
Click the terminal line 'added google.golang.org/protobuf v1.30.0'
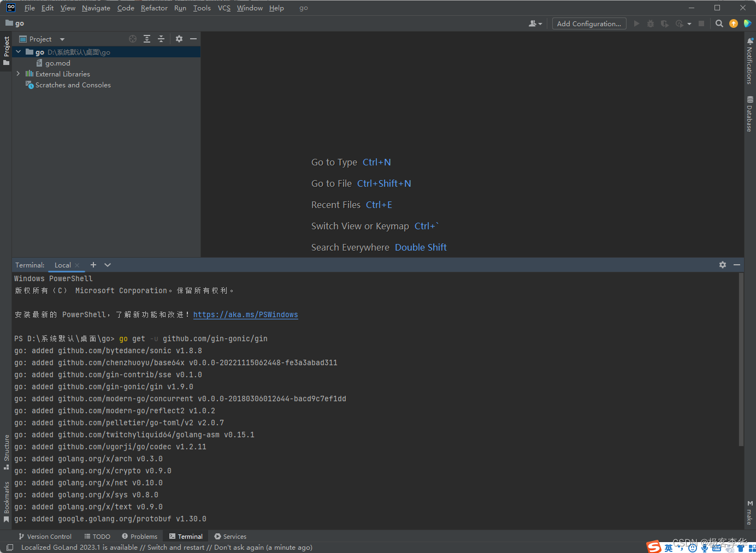pyautogui.click(x=110, y=519)
